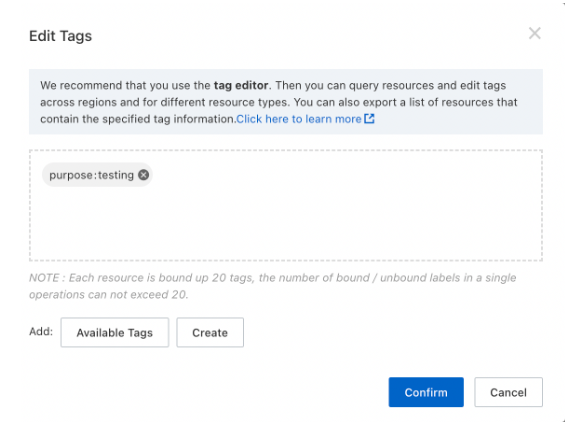The width and height of the screenshot is (565, 430).
Task: Click the Edit Tags dialog title
Action: (61, 36)
